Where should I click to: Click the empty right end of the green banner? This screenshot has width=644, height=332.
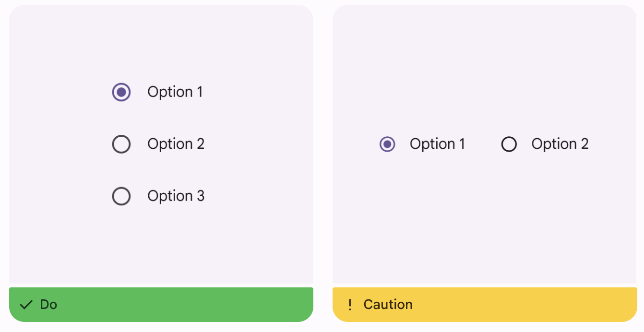[x=269, y=305]
